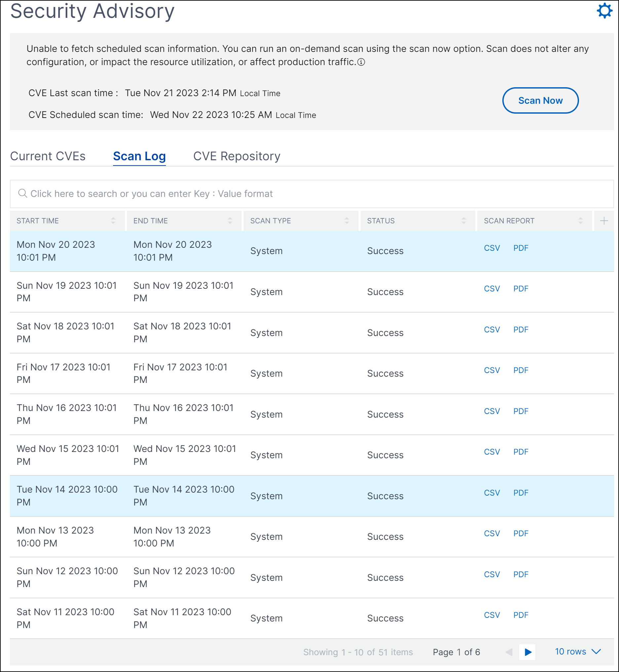This screenshot has height=672, width=619.
Task: Download CSV for Mon Nov 20 scan
Action: click(492, 248)
